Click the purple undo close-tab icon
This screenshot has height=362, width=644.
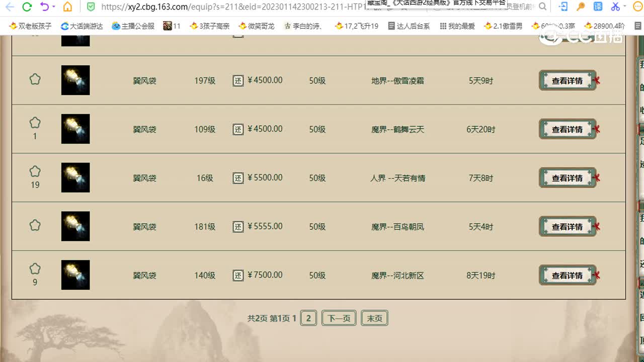pyautogui.click(x=44, y=7)
